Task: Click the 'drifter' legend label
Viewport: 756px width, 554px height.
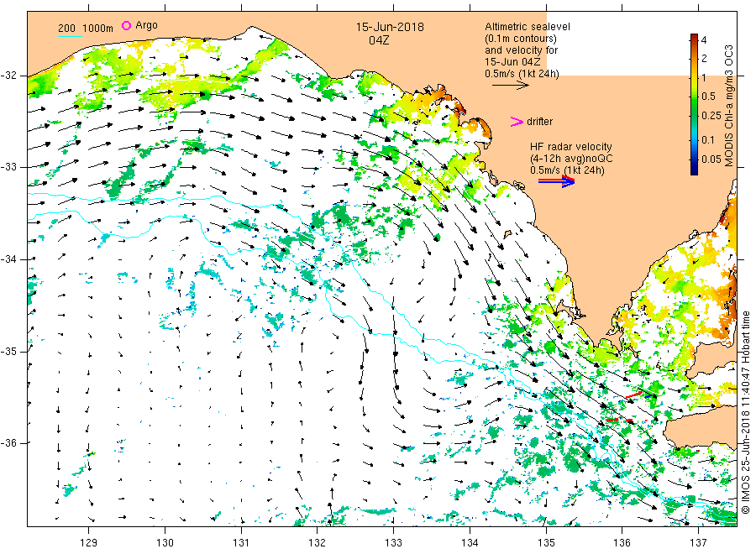Action: click(x=539, y=122)
